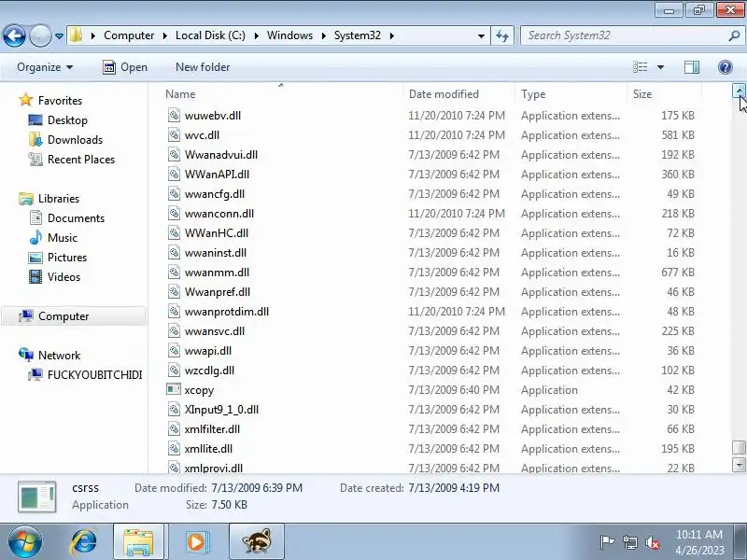Click the Forward navigation arrow
This screenshot has width=747, height=560.
coord(40,35)
